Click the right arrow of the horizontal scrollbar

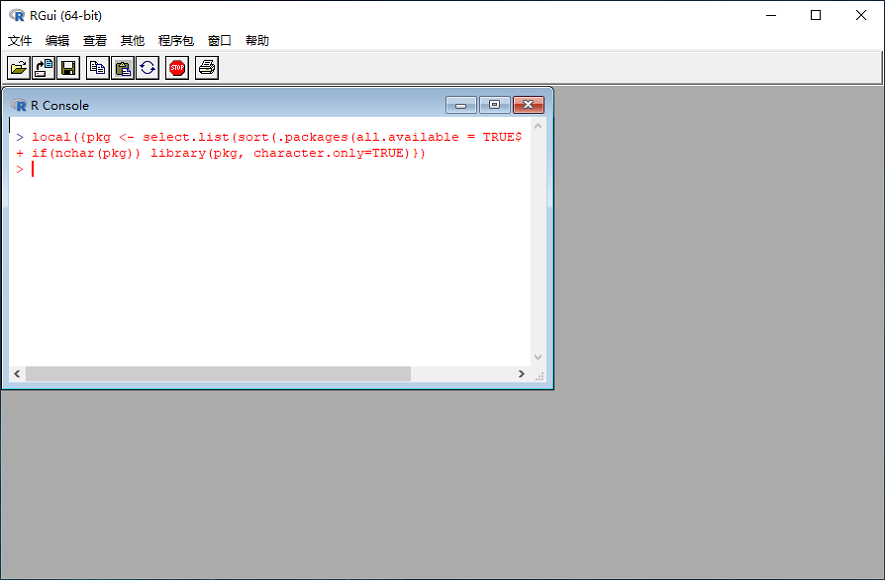point(521,374)
